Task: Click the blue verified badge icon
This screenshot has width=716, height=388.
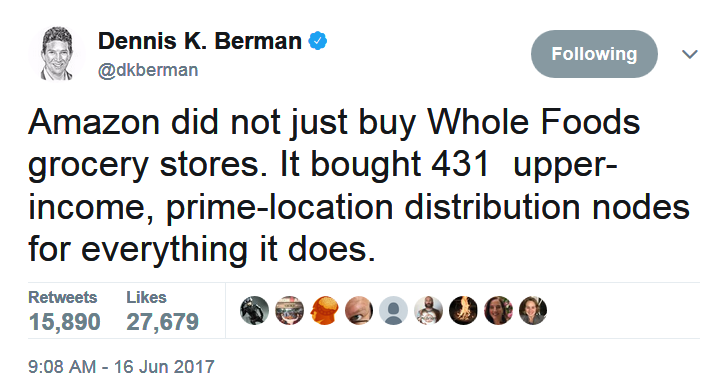Action: [x=318, y=41]
